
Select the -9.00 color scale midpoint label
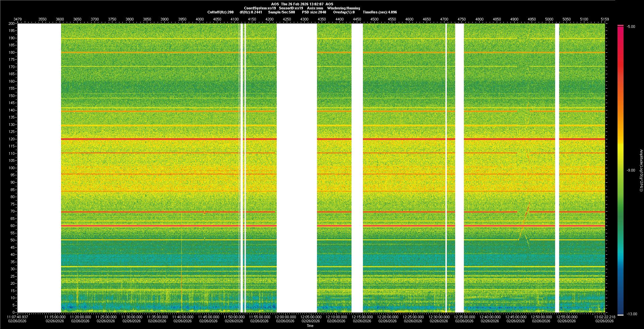click(631, 170)
